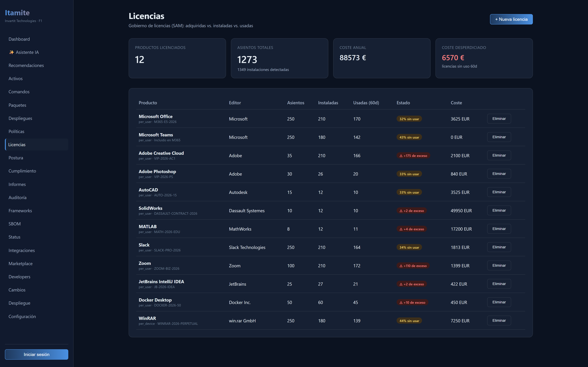Navigate to Marketplace in the sidebar

click(20, 264)
